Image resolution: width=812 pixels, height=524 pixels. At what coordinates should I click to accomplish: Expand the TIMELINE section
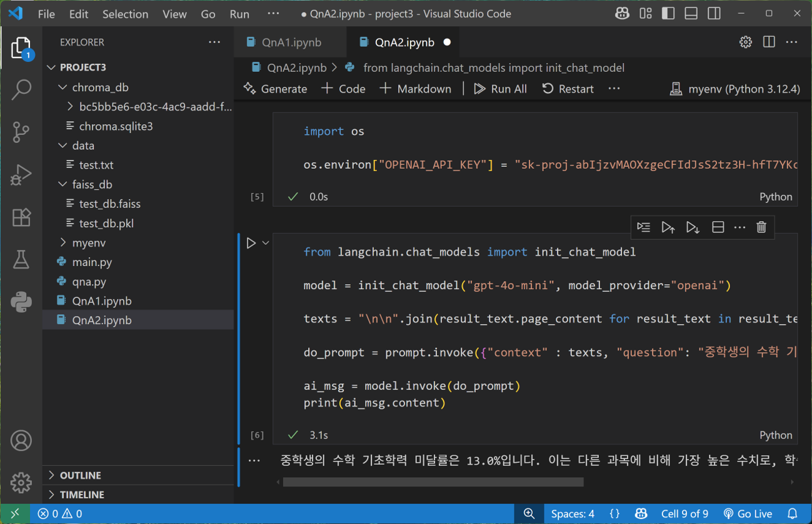(x=138, y=495)
